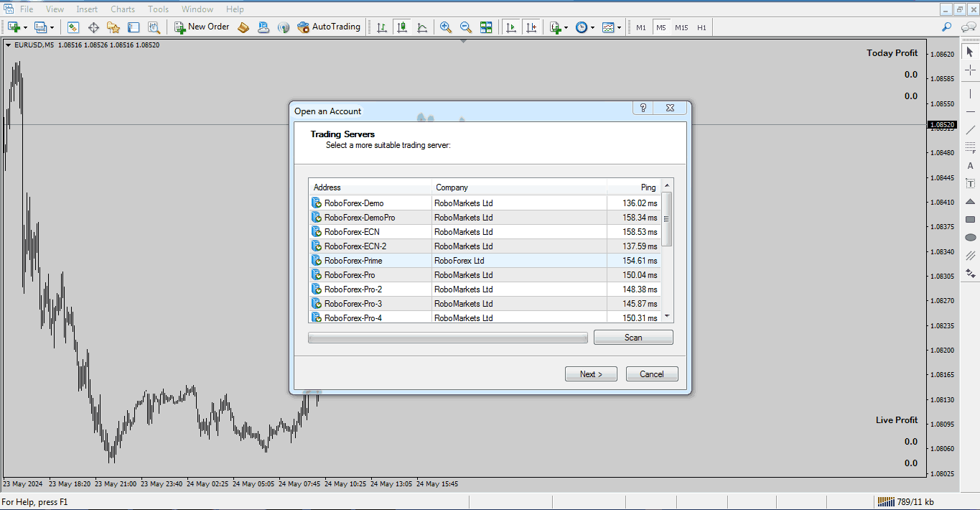Image resolution: width=980 pixels, height=510 pixels.
Task: Select the Crosshair tool
Action: pos(971,70)
